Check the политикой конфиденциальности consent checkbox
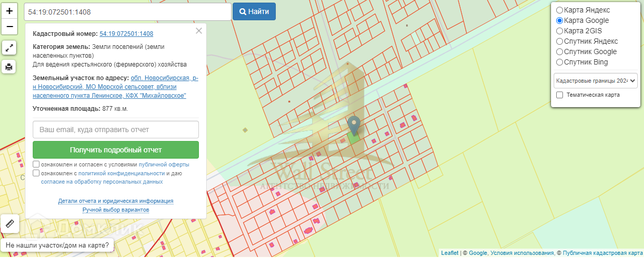The height and width of the screenshot is (258, 644). coord(36,173)
